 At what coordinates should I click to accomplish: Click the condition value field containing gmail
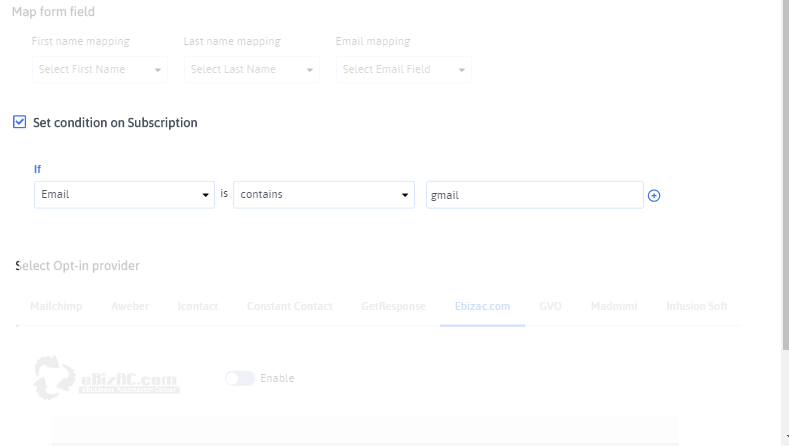click(534, 195)
